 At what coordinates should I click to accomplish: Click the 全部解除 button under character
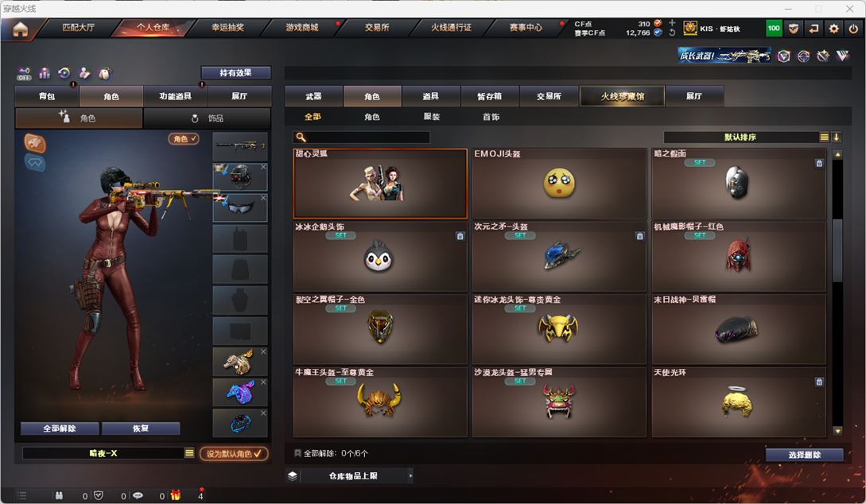tap(60, 428)
